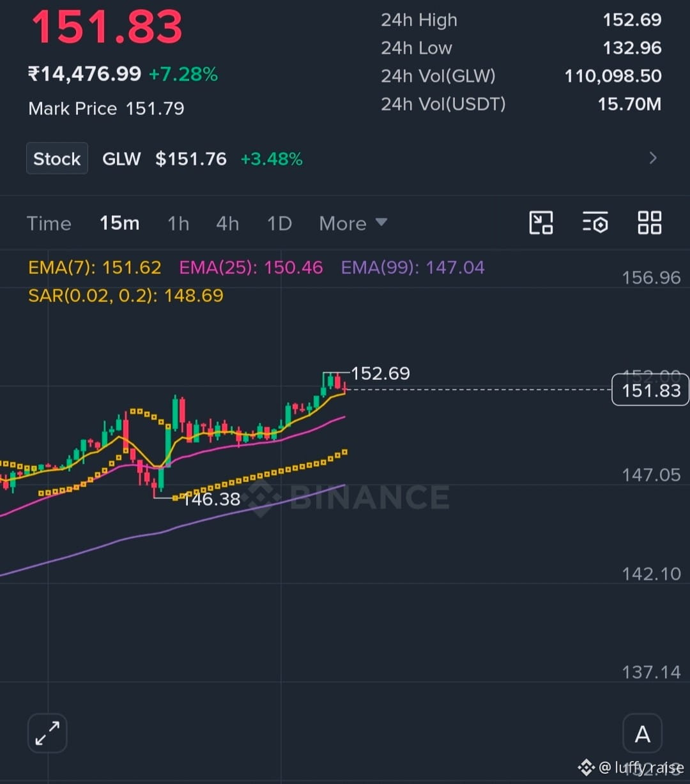Tap the 142.10 price axis label
The height and width of the screenshot is (784, 690).
(x=651, y=574)
